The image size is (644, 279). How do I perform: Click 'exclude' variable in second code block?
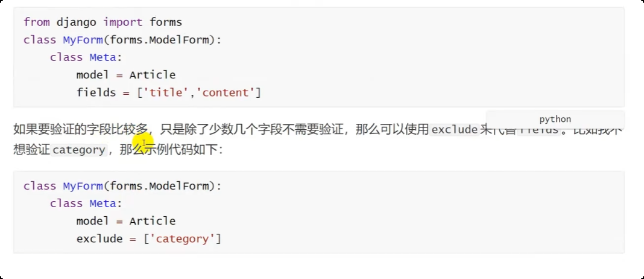(99, 239)
